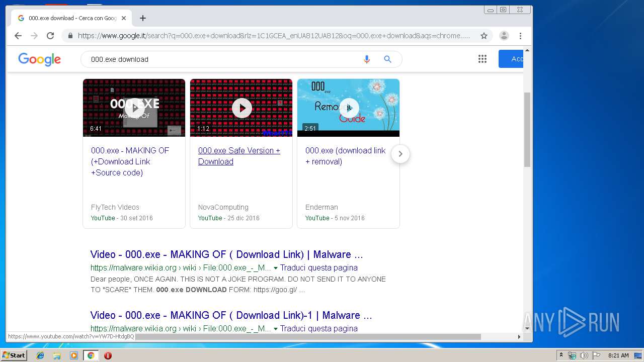Screen dimensions: 644x362
Task: Click the vertical scrollbar thumb
Action: click(x=527, y=129)
